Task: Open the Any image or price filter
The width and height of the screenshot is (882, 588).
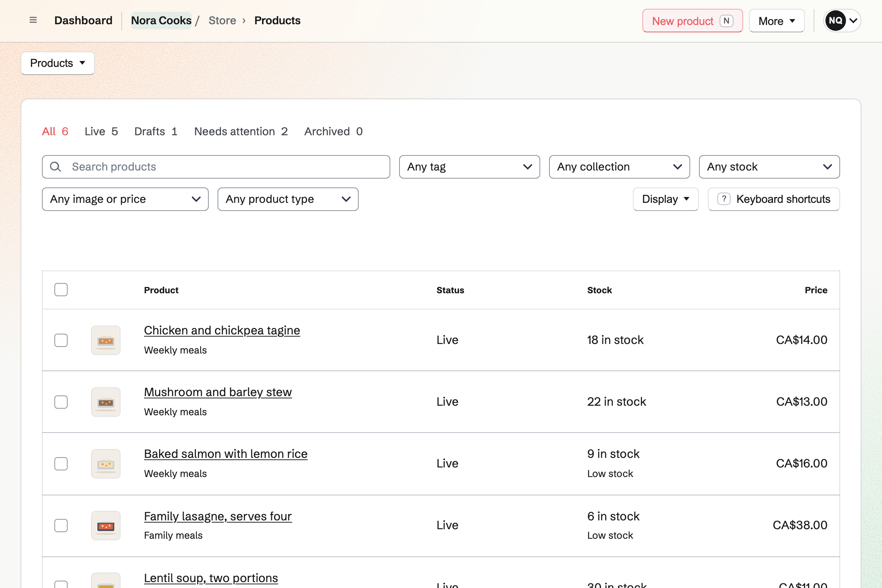Action: pos(125,199)
